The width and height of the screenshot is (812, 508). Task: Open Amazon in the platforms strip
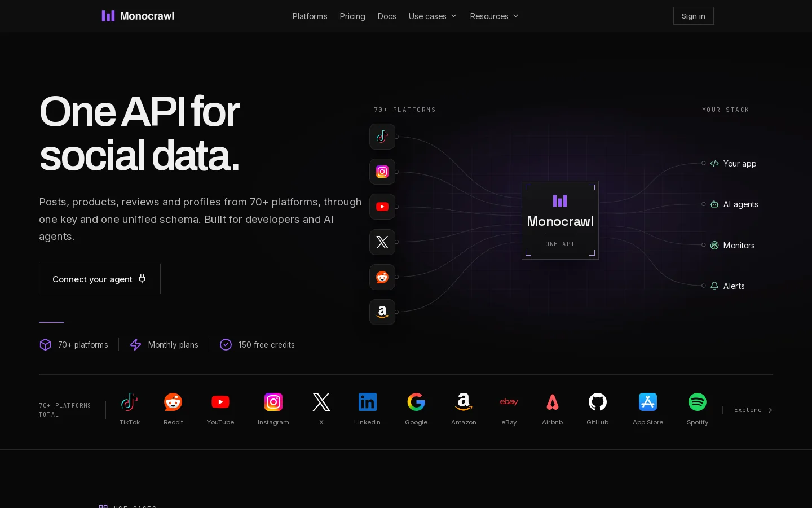click(x=464, y=409)
